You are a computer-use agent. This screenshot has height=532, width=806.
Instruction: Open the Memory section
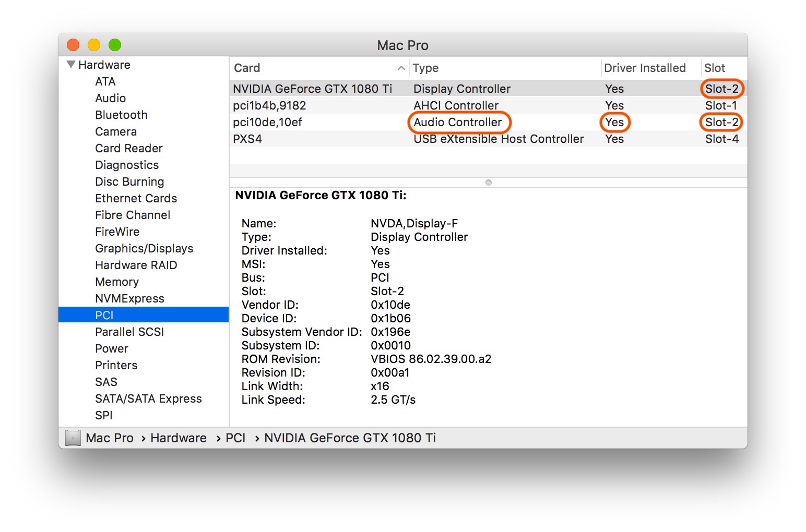point(117,282)
